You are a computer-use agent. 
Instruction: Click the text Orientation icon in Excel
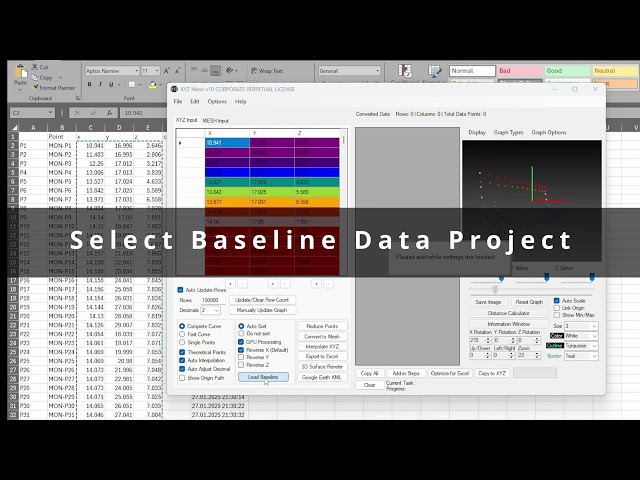click(229, 71)
